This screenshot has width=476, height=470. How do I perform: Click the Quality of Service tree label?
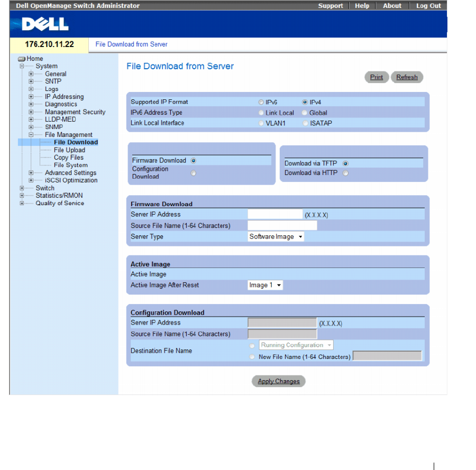60,204
